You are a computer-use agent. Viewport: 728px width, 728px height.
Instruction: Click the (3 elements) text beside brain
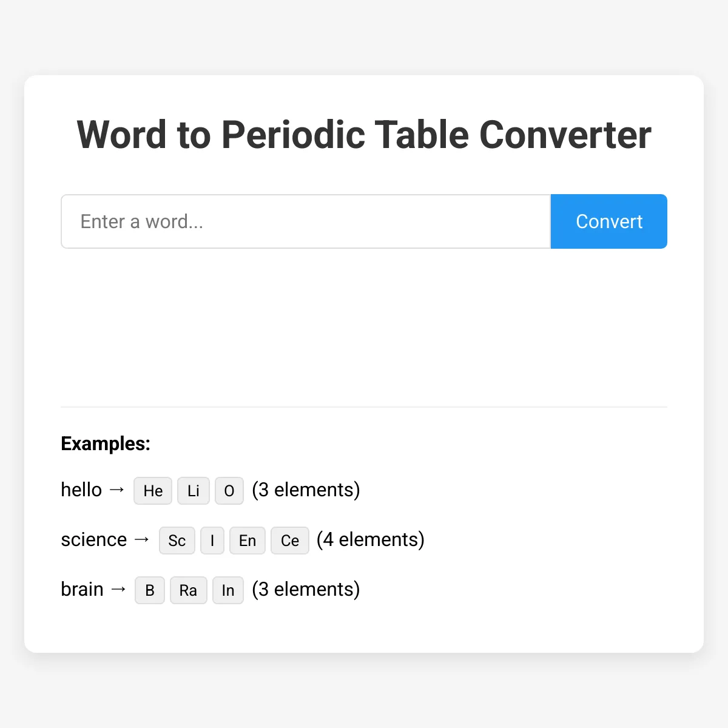(306, 589)
